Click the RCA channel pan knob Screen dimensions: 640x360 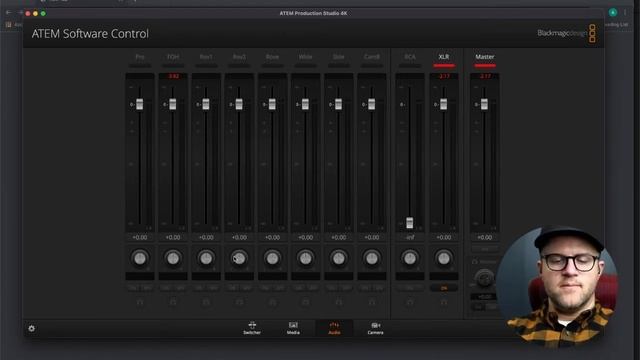tap(410, 258)
